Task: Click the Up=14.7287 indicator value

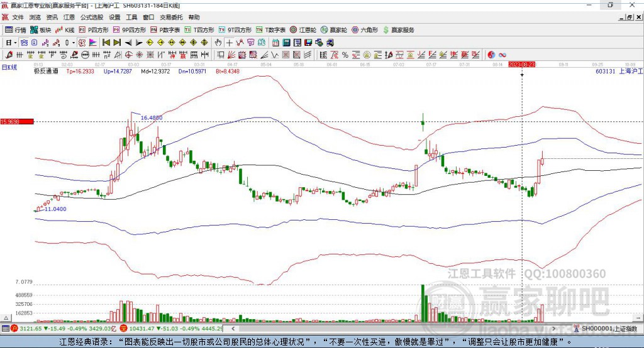Action: (118, 72)
